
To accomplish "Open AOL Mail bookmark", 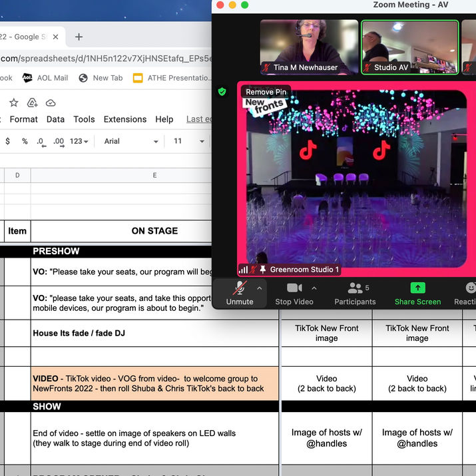I will tap(45, 78).
